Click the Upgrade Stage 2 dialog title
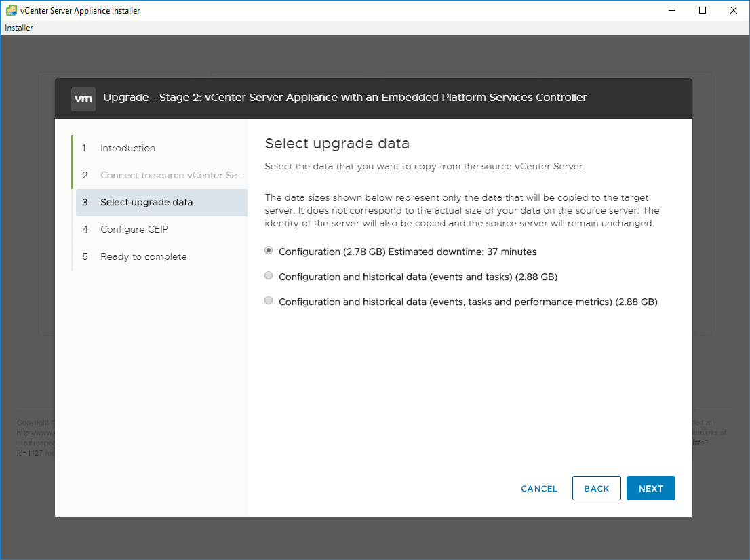Viewport: 750px width, 560px height. (x=345, y=98)
